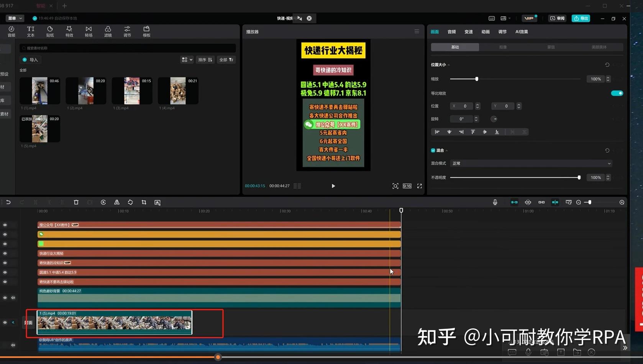Viewport: 643px width, 364px height.
Task: Toggle the link clips option in the timeline
Action: point(541,202)
